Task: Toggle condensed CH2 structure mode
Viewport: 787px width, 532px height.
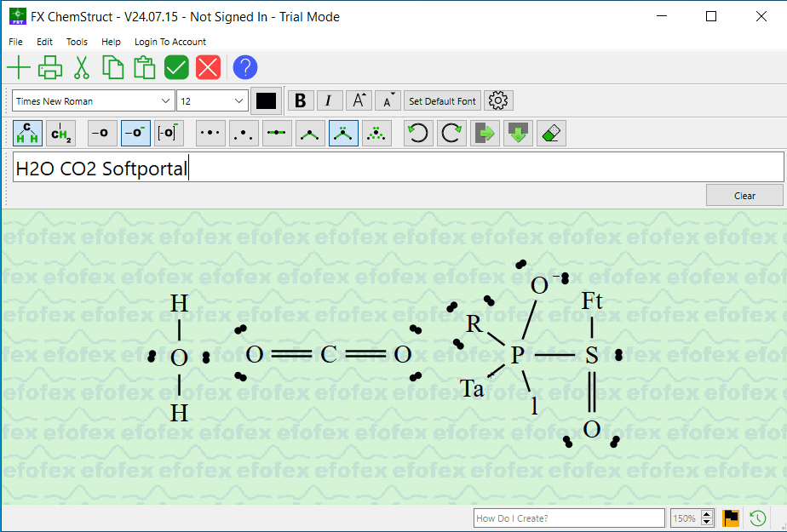Action: pyautogui.click(x=60, y=134)
